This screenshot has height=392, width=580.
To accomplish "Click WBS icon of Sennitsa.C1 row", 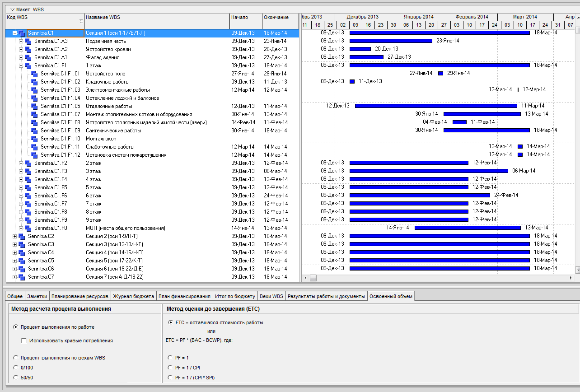I will coord(22,33).
